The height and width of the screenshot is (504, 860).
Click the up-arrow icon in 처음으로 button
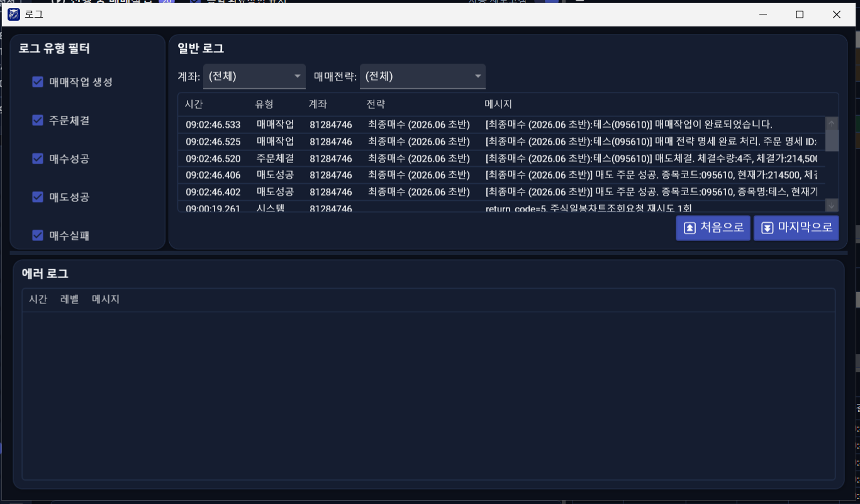tap(690, 228)
